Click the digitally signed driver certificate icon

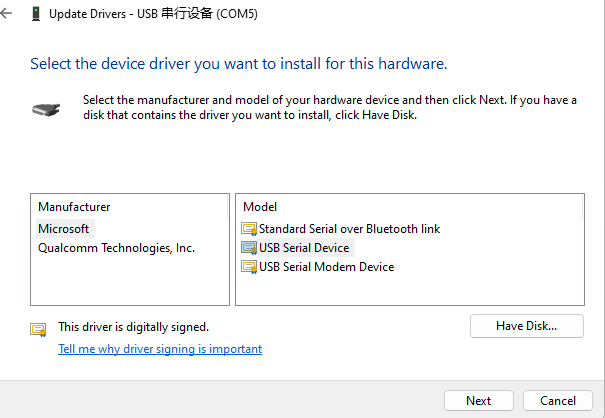pos(39,328)
